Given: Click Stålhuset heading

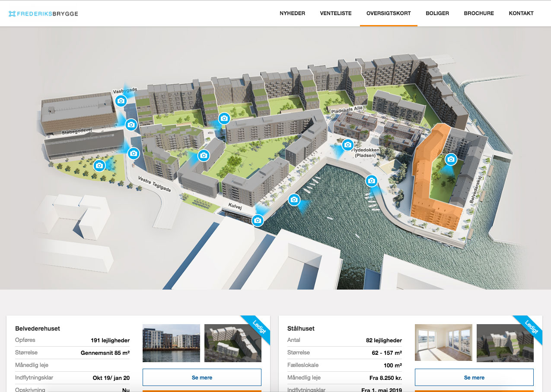Looking at the screenshot, I should coord(301,328).
